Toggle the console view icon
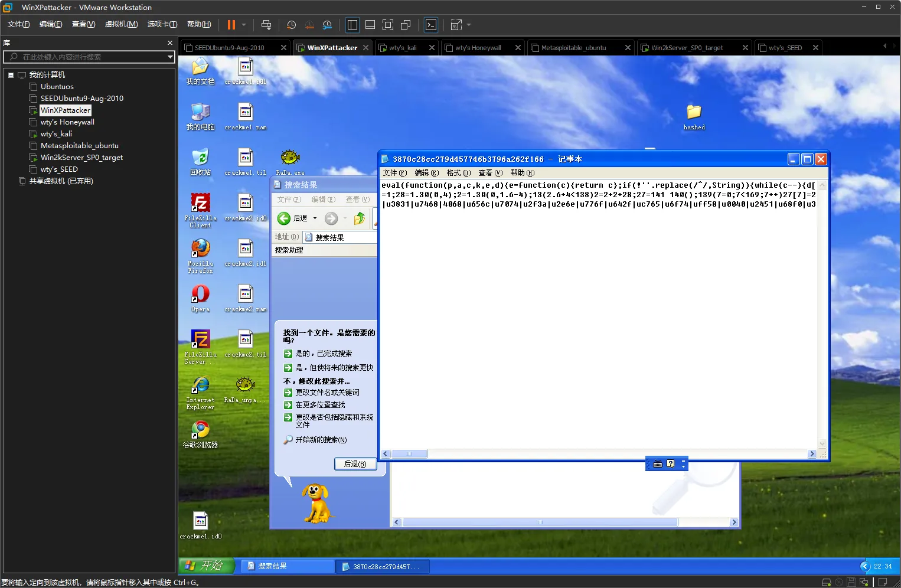 coord(431,25)
